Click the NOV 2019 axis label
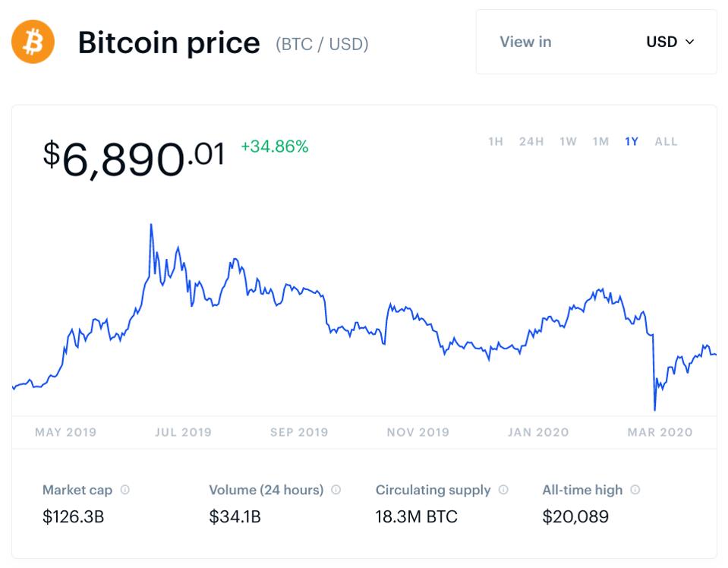Screen dimensions: 728x568 [x=418, y=432]
